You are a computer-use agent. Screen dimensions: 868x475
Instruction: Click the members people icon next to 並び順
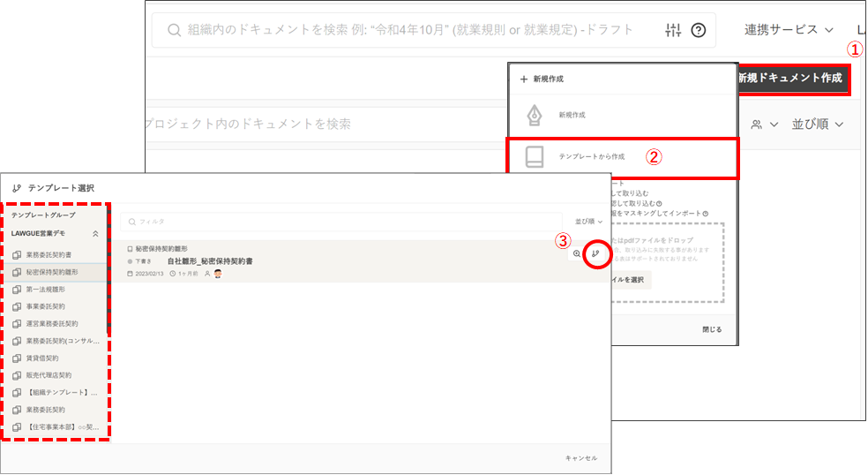click(756, 124)
